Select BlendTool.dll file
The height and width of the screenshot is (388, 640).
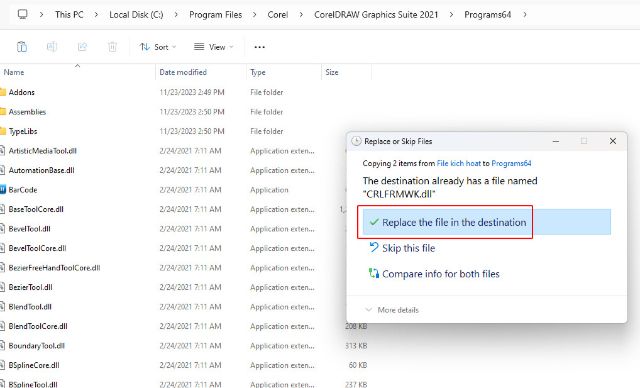pyautogui.click(x=30, y=307)
